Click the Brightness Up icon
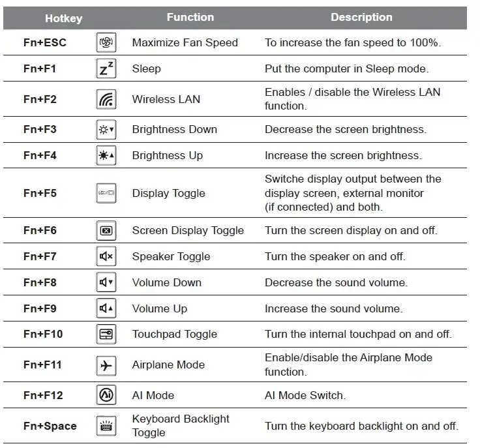This screenshot has width=480, height=448. pyautogui.click(x=106, y=155)
